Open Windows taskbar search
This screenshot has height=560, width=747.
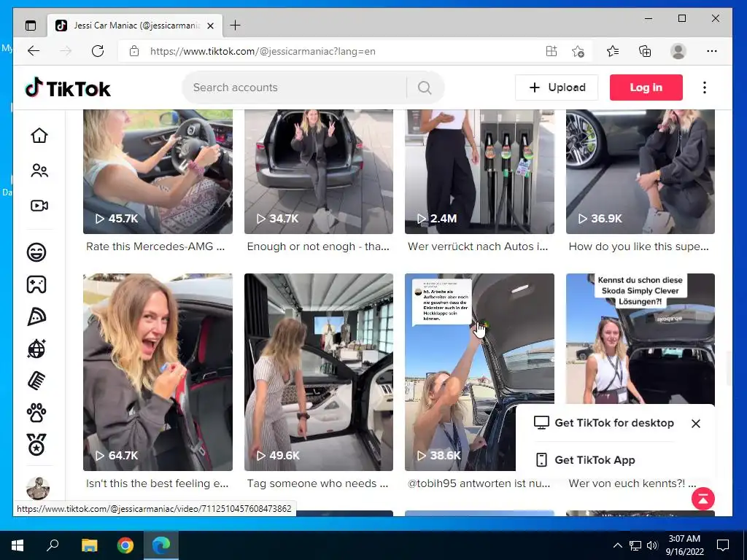coord(53,545)
